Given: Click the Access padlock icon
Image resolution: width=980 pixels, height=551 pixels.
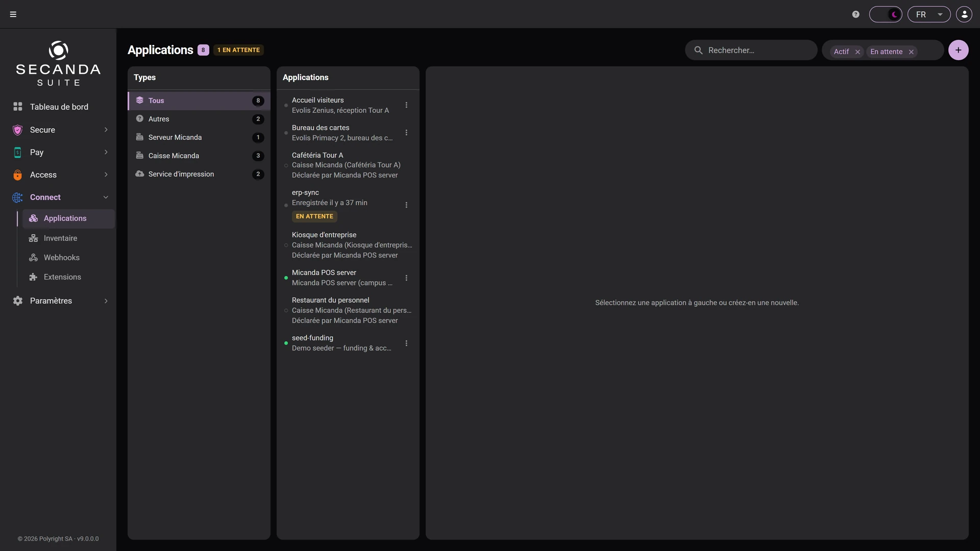Looking at the screenshot, I should coord(18,174).
